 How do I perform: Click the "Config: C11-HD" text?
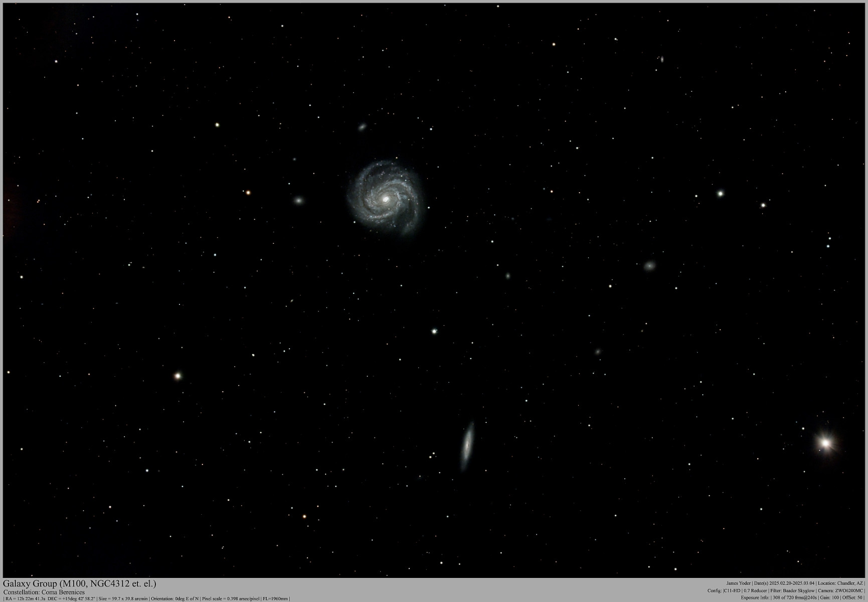click(x=724, y=590)
